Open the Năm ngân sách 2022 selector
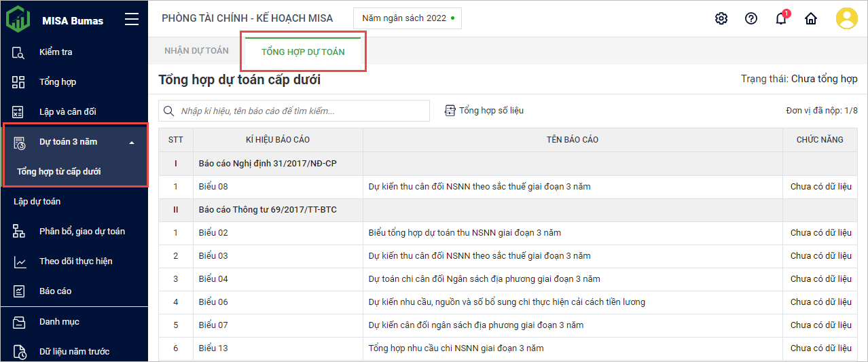868x362 pixels. click(x=408, y=18)
